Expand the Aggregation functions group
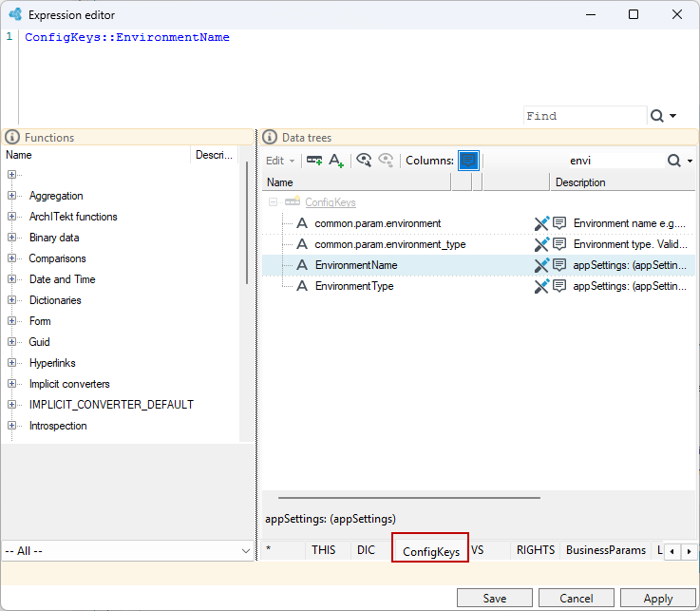Screen dimensions: 700x611 11,196
